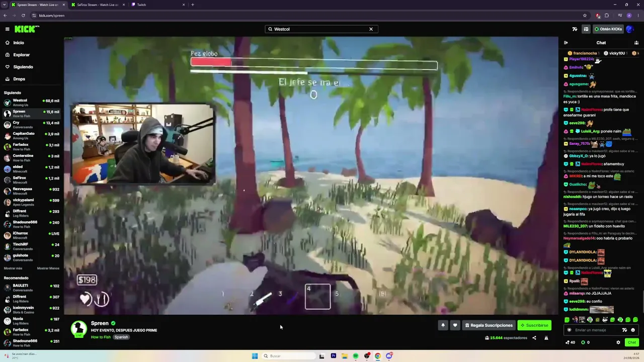Open Drops in the sidebar
Viewport: 644px width, 362px height.
[19, 79]
